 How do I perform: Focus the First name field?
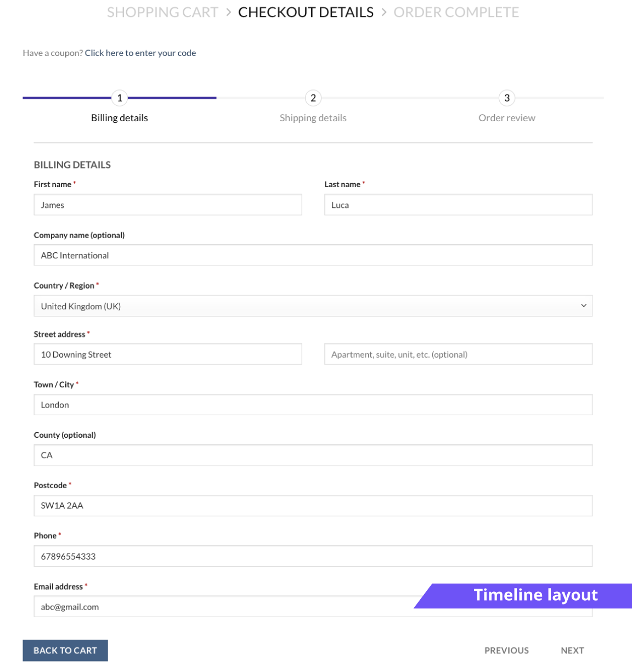point(168,205)
